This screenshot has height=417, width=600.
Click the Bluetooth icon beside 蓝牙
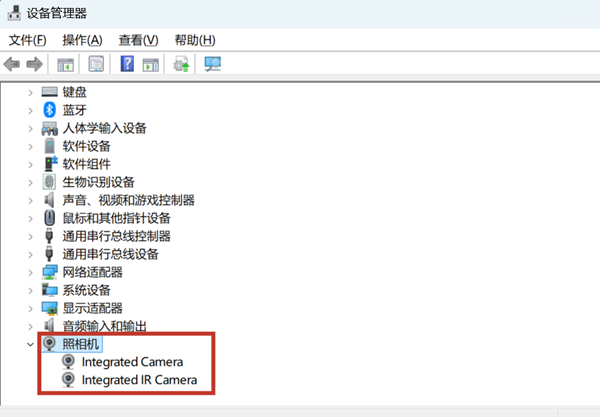(x=50, y=110)
